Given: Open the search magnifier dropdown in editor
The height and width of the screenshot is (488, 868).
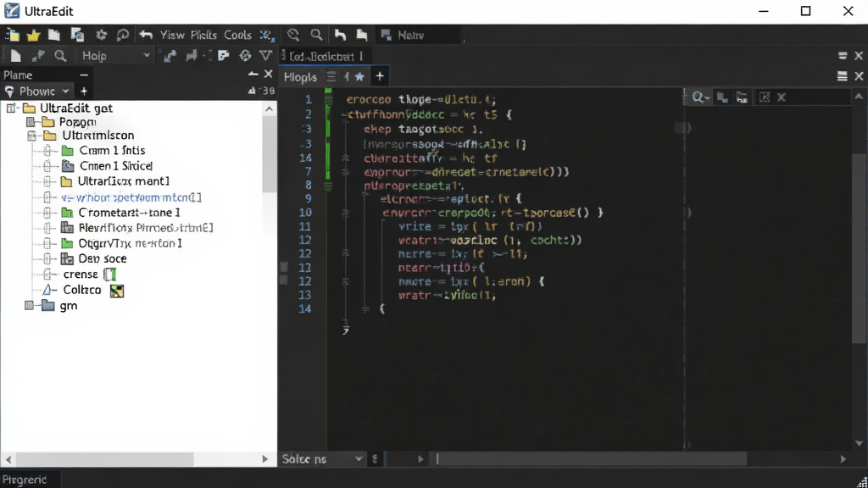Looking at the screenshot, I should coord(701,97).
